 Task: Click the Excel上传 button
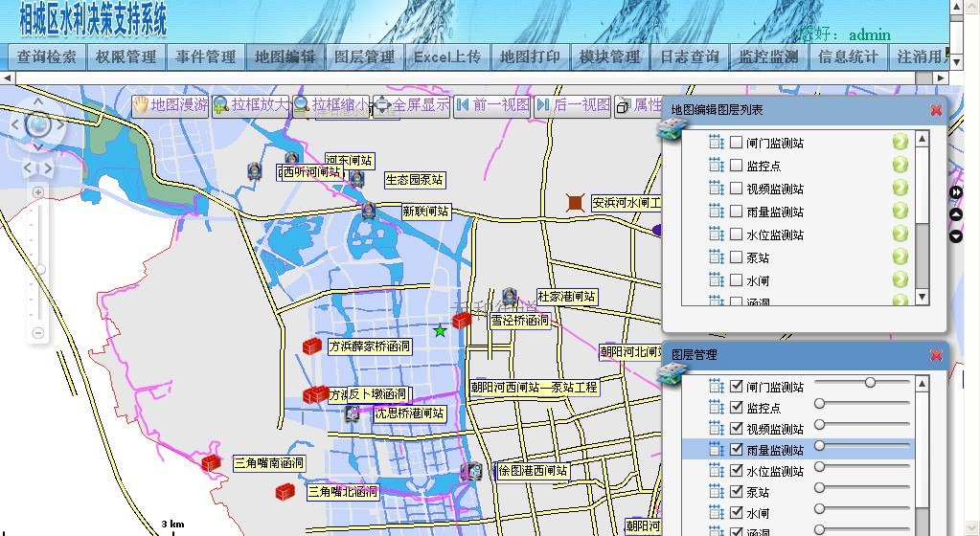(446, 56)
